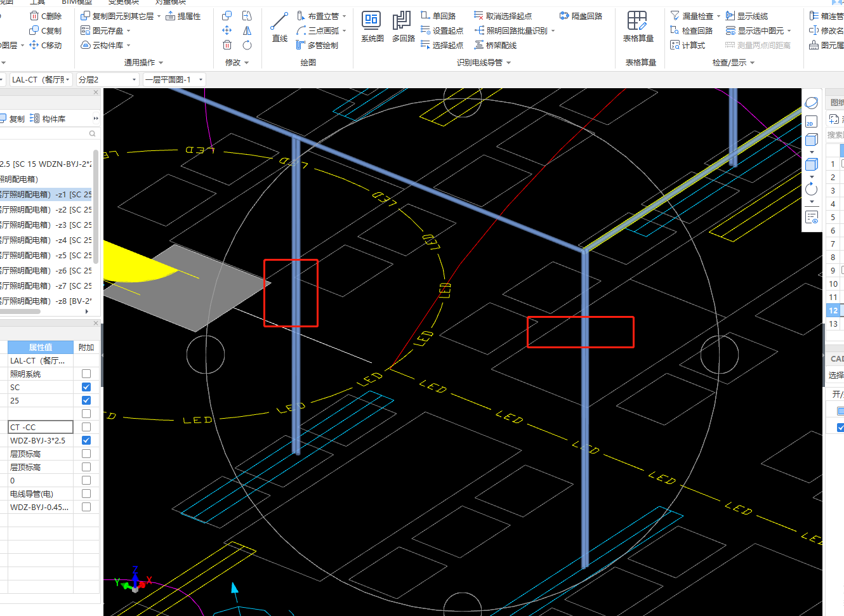Click the 漏量检查 missing quantity check

pos(692,16)
